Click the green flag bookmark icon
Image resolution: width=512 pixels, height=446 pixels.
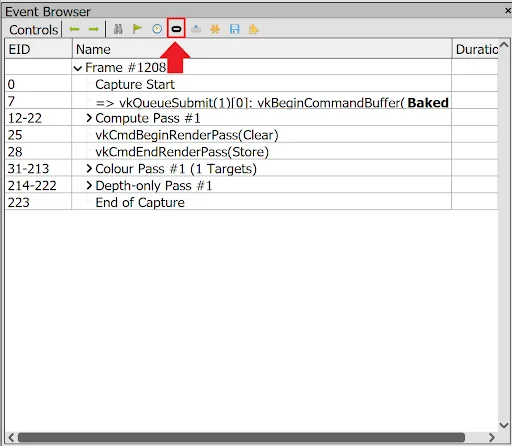[x=137, y=29]
